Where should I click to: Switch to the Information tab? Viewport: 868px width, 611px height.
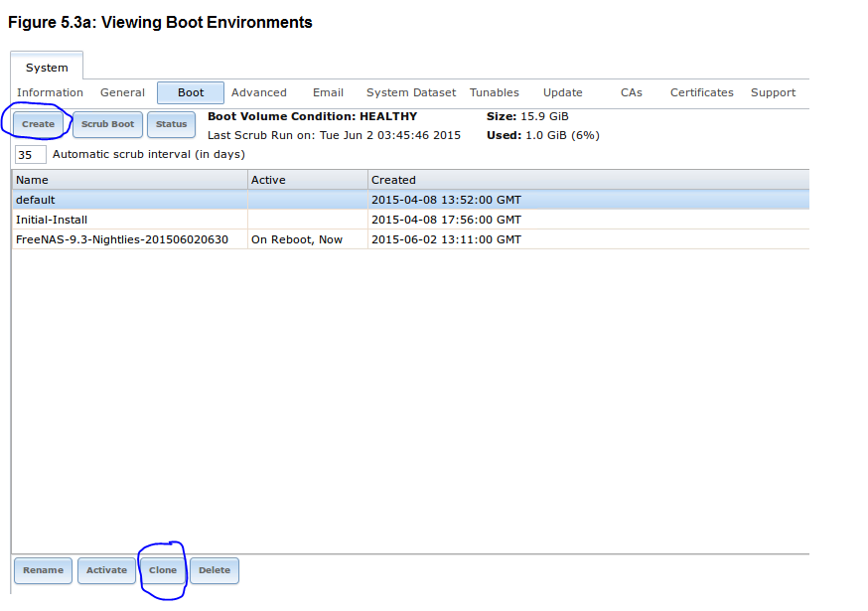click(x=50, y=92)
